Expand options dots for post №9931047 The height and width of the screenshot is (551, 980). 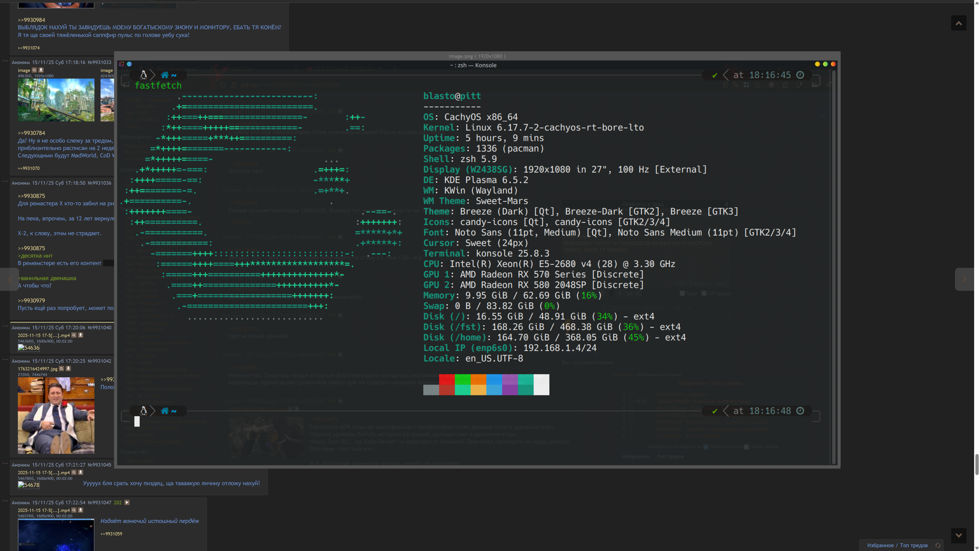click(5, 501)
